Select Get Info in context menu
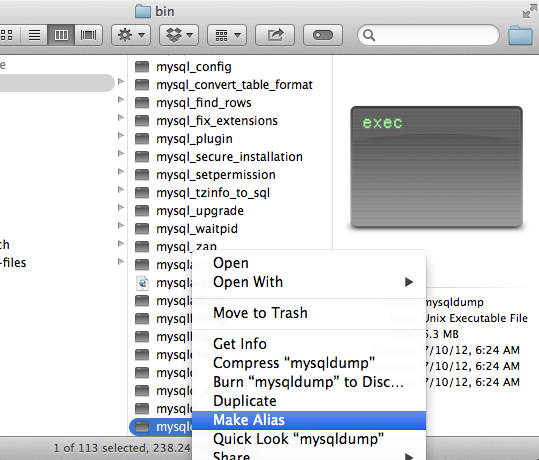Image resolution: width=539 pixels, height=460 pixels. click(240, 344)
